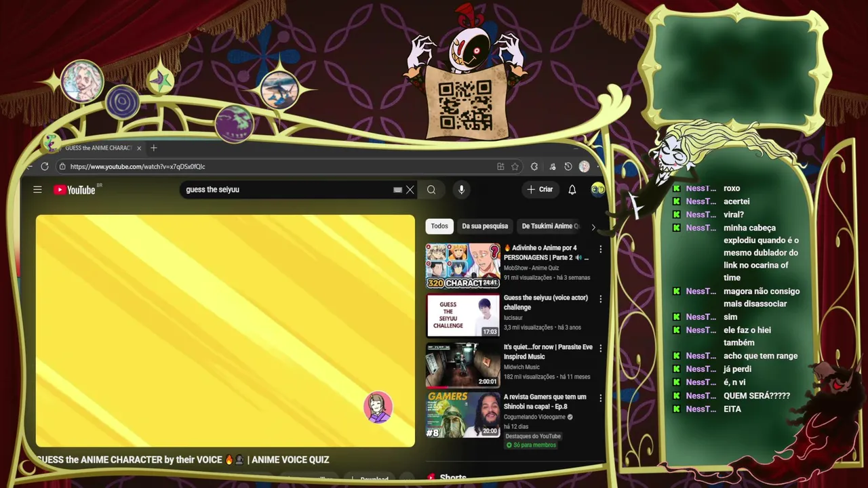Open the on-screen keyboard in search box
Viewport: 868px width, 488px height.
[397, 190]
